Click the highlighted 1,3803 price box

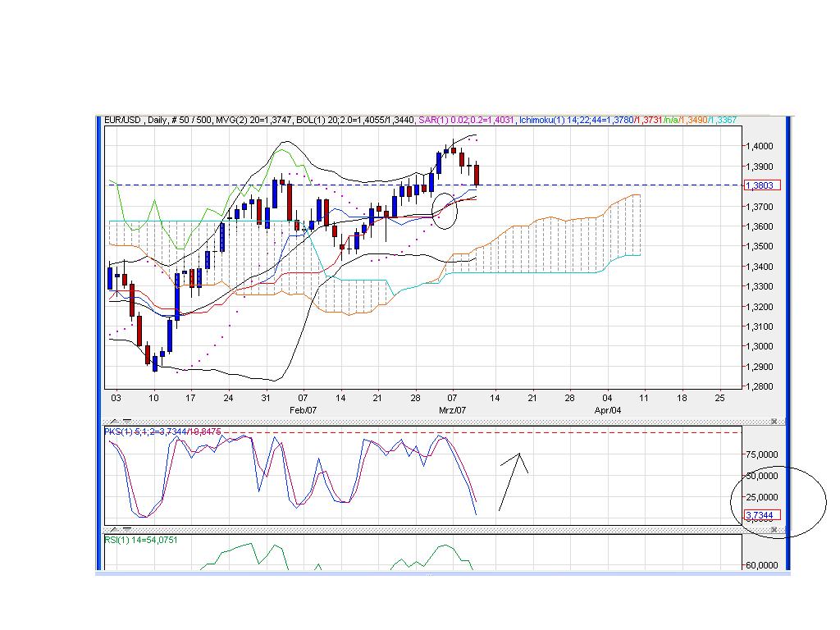click(763, 185)
